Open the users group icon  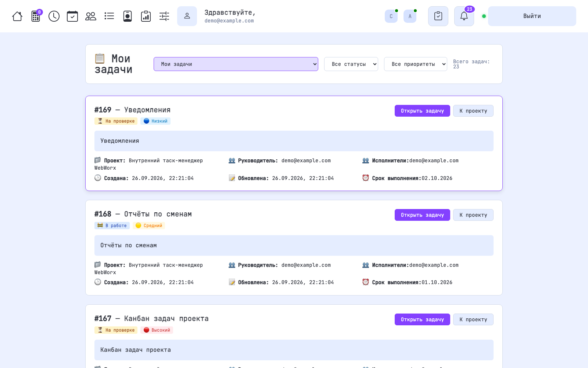(91, 16)
